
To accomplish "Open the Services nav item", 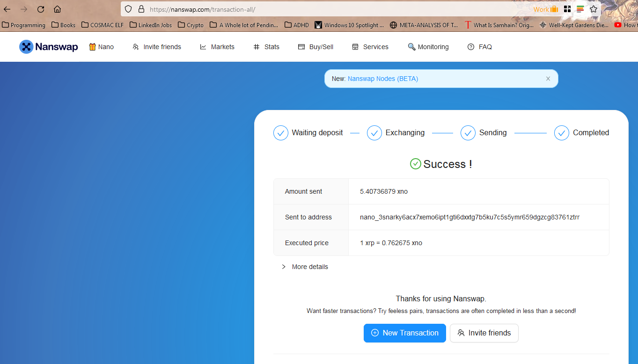I will pos(370,47).
